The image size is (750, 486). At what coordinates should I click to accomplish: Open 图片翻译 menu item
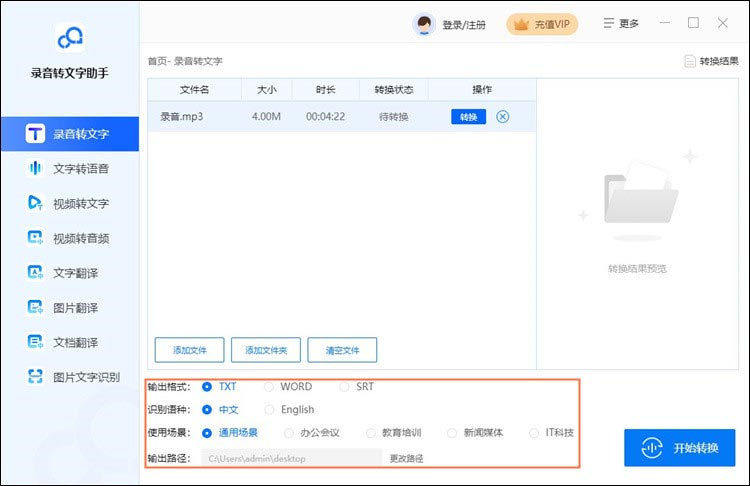tap(70, 308)
